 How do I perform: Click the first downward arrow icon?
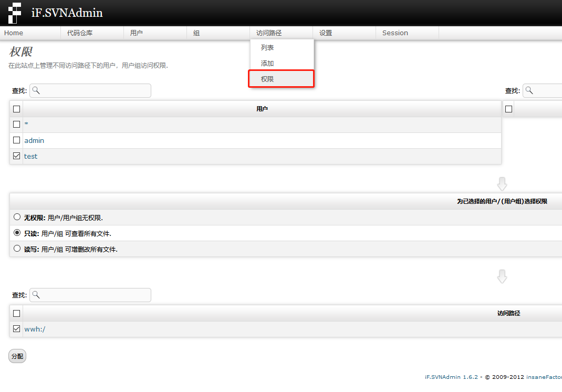(502, 184)
